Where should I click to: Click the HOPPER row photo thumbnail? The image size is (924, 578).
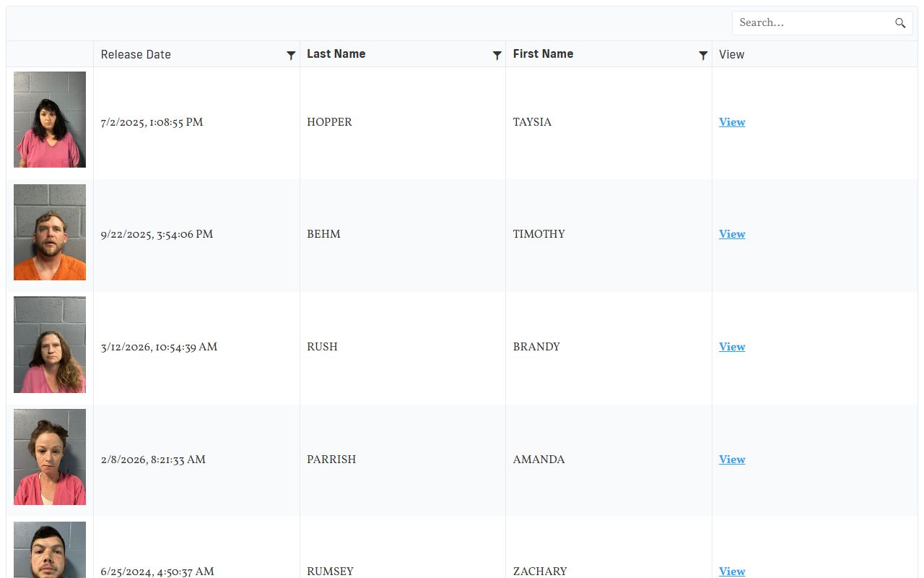click(x=50, y=119)
